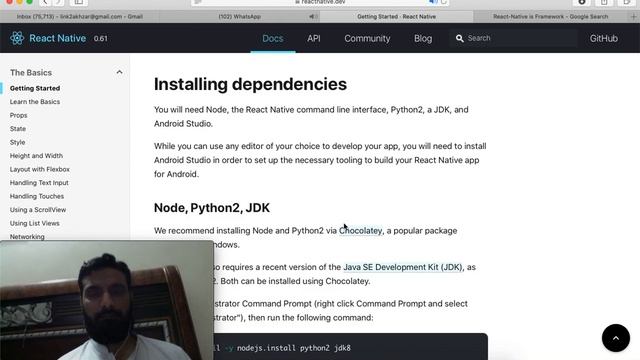
Task: Open Networking sidebar page
Action: click(27, 236)
